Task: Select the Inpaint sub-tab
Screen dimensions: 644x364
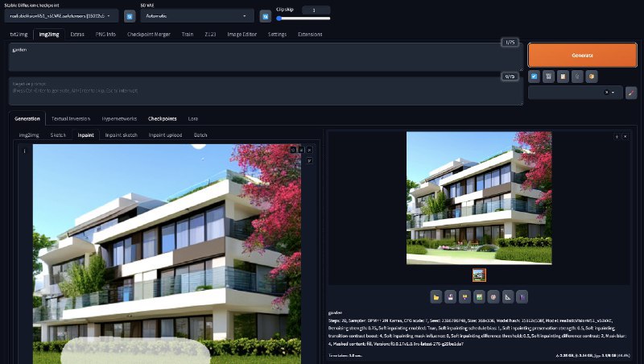Action: click(86, 135)
